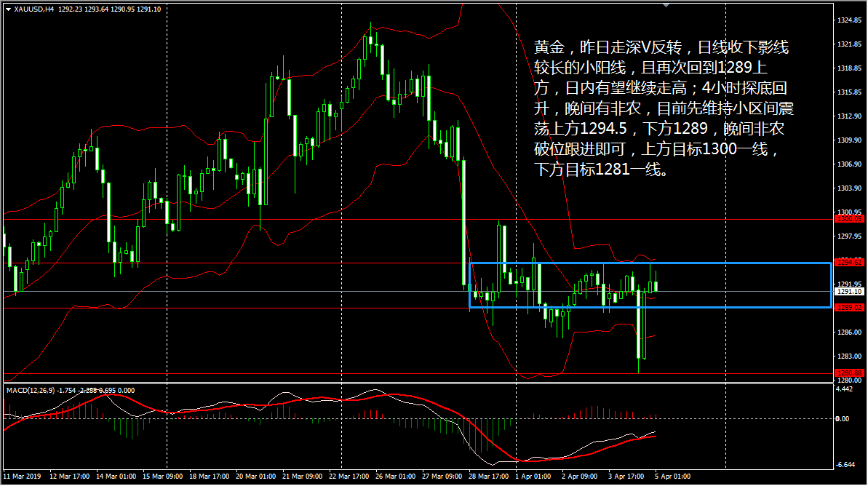Viewport: 868px width, 486px height.
Task: Click the 20 Mar 01:00 time label
Action: [255, 476]
